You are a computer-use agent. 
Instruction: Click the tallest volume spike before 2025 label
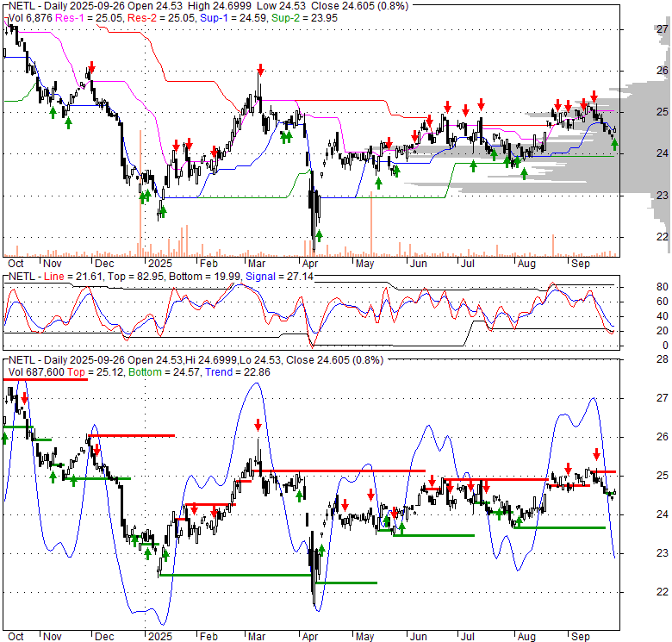tap(140, 192)
